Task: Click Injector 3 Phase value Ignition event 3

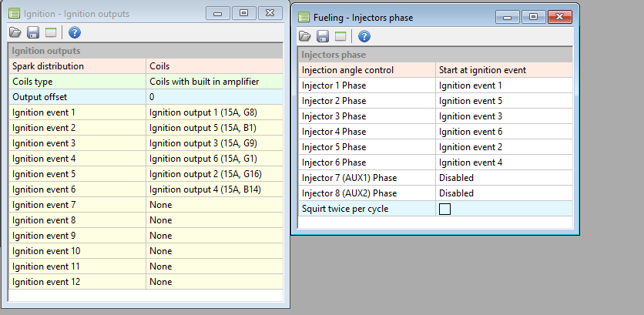Action: (x=504, y=116)
